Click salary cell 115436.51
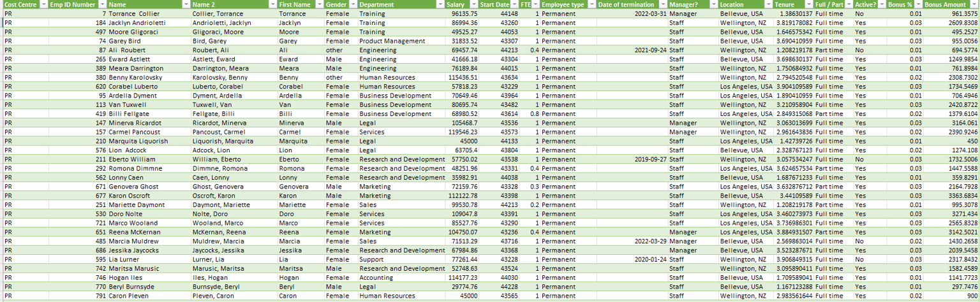 (x=462, y=77)
